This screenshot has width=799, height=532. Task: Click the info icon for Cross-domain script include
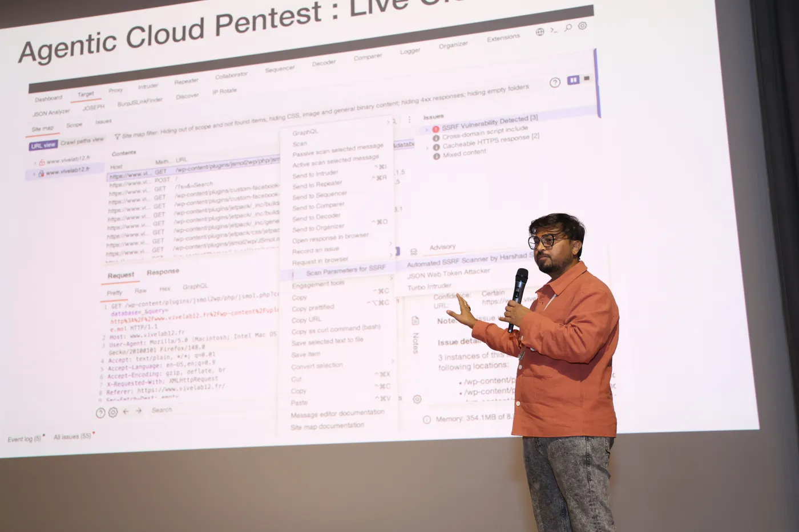point(436,139)
